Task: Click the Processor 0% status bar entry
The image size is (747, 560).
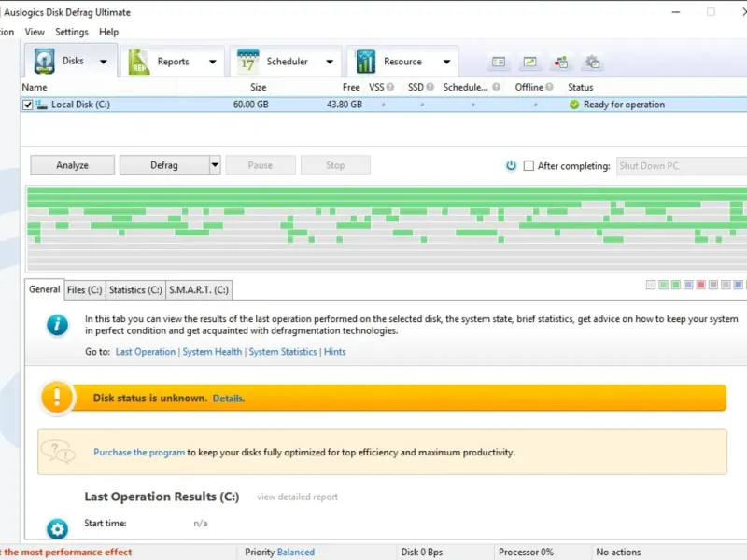Action: tap(526, 552)
